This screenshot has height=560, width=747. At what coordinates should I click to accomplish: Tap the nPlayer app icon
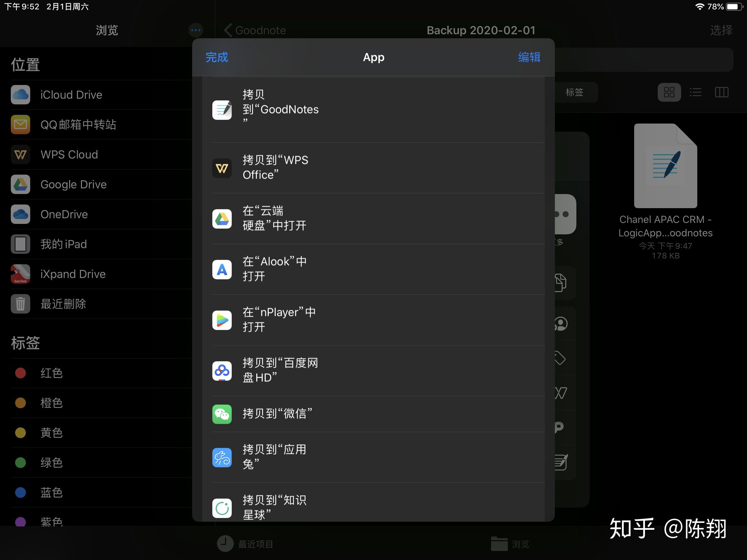pos(222,320)
